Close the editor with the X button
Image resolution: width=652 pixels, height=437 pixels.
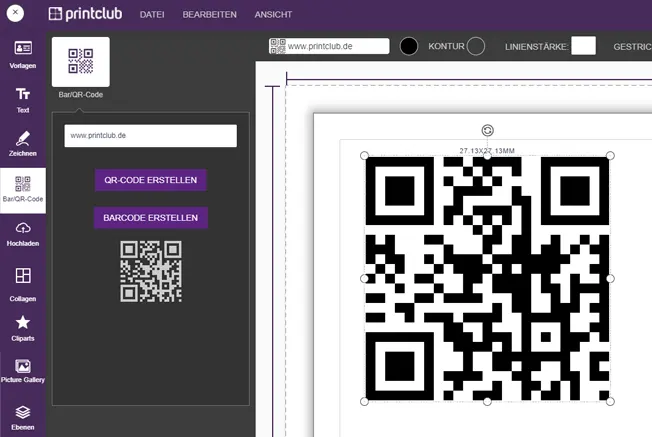(15, 15)
